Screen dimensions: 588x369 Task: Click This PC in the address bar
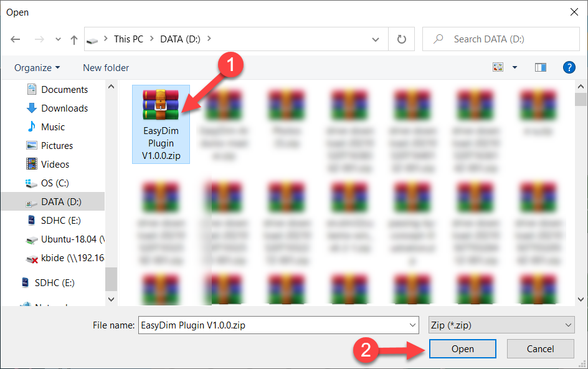[x=128, y=39]
